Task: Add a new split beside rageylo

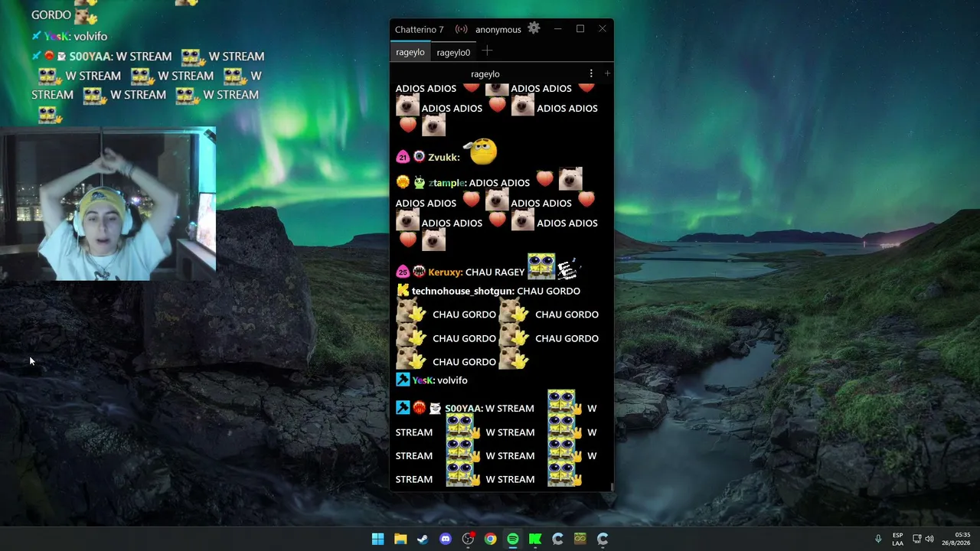Action: pos(607,73)
